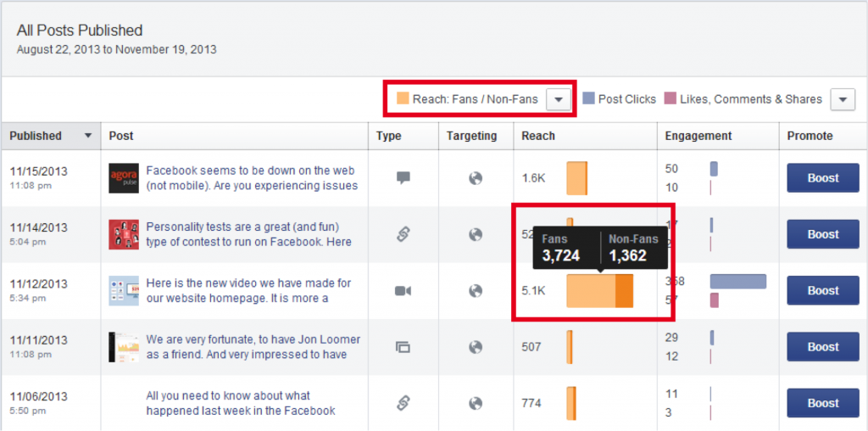Click the Reach column header
Screen dimensions: 868x431
(x=538, y=136)
